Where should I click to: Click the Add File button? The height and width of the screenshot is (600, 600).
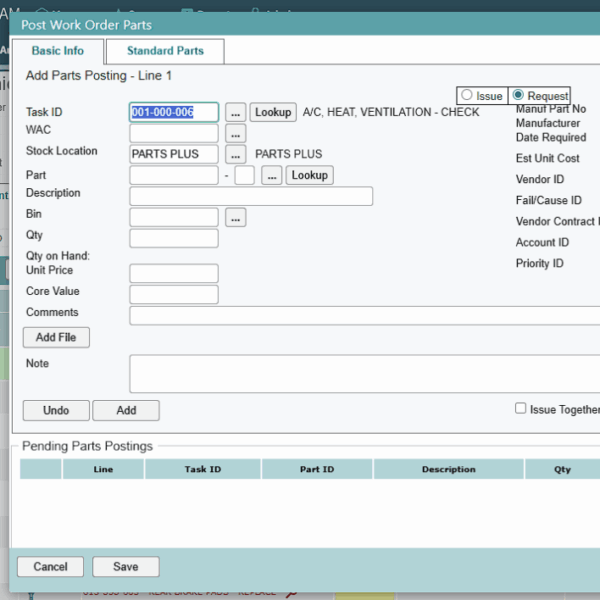56,337
